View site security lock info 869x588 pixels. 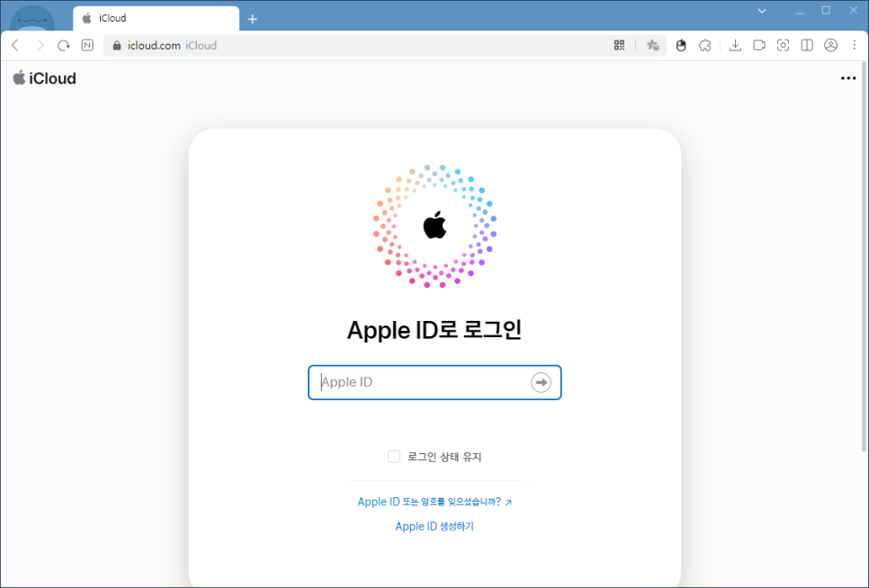116,45
